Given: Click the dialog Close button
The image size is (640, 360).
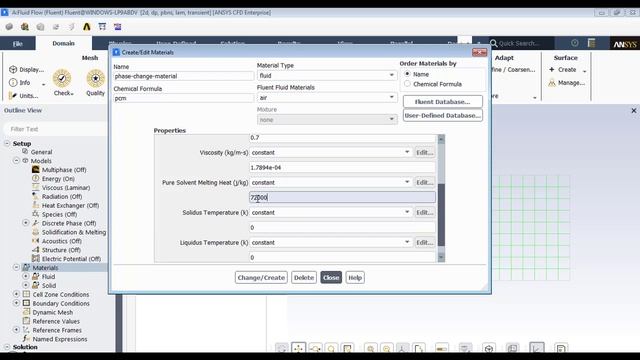Looking at the screenshot, I should coord(331,278).
